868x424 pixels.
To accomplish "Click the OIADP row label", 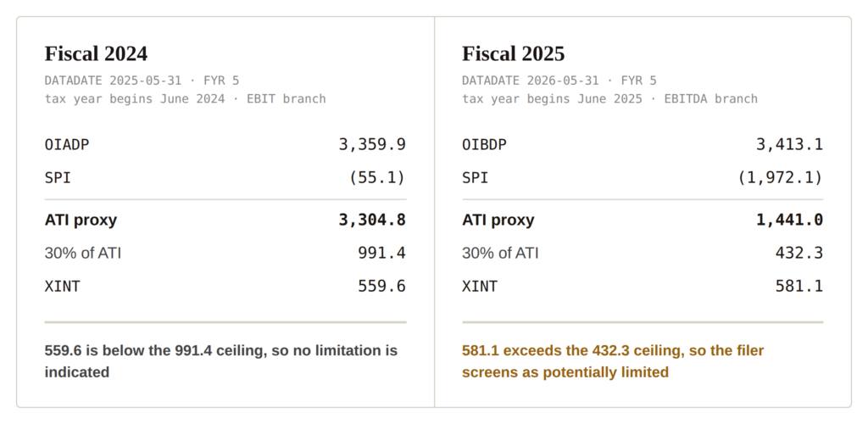I will point(66,145).
